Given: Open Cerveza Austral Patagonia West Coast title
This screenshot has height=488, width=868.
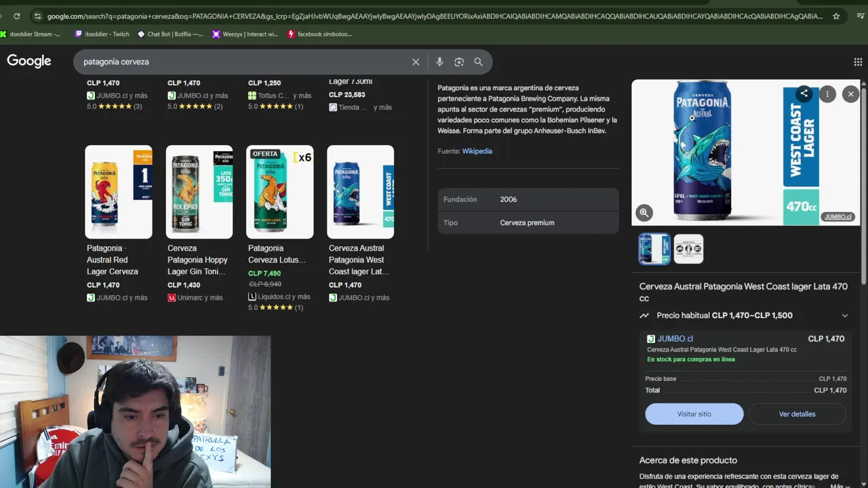Looking at the screenshot, I should [359, 260].
